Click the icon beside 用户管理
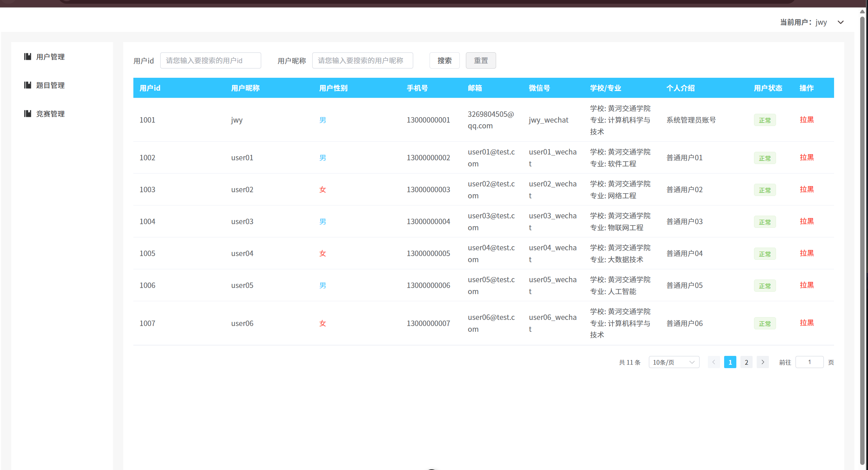The image size is (868, 470). click(27, 56)
